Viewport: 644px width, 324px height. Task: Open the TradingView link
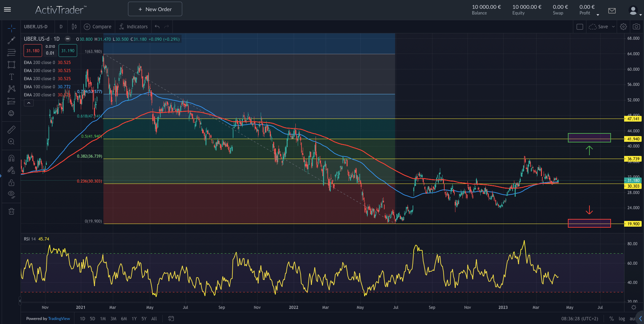point(59,319)
